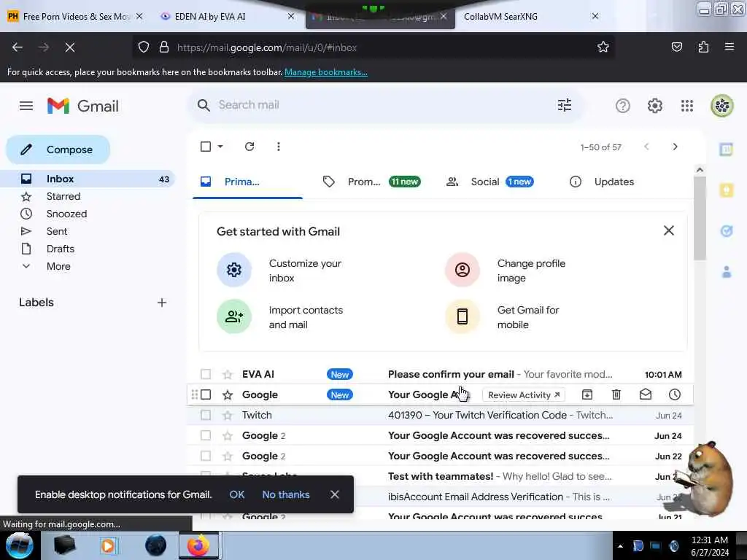This screenshot has width=747, height=560.
Task: Open the select dropdown arrow beside checkbox
Action: (220, 147)
